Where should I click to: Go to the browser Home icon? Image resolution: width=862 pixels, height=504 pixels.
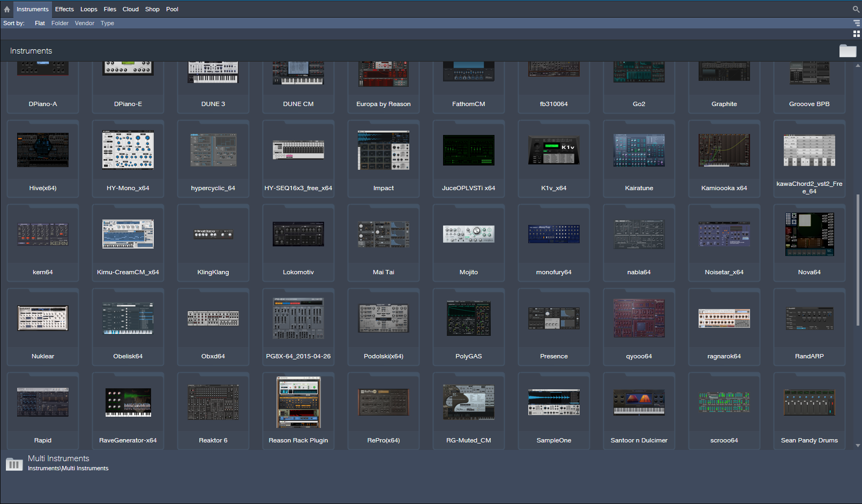click(x=7, y=9)
